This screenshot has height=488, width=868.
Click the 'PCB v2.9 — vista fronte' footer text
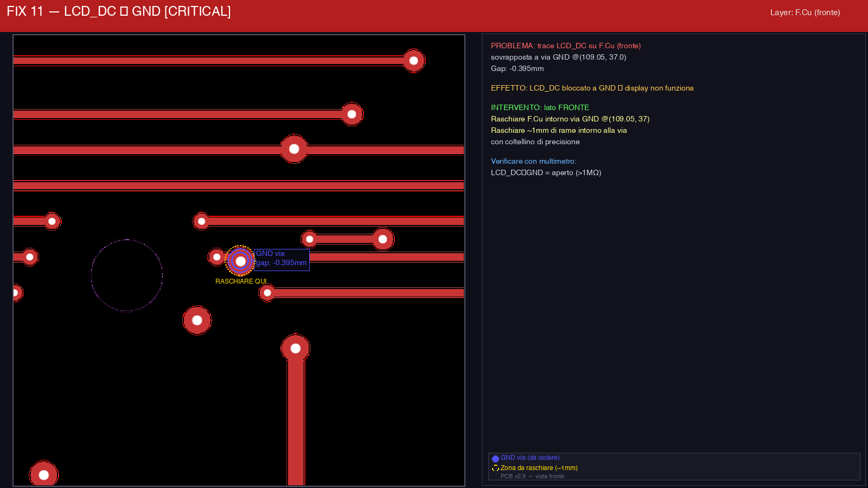pos(532,476)
